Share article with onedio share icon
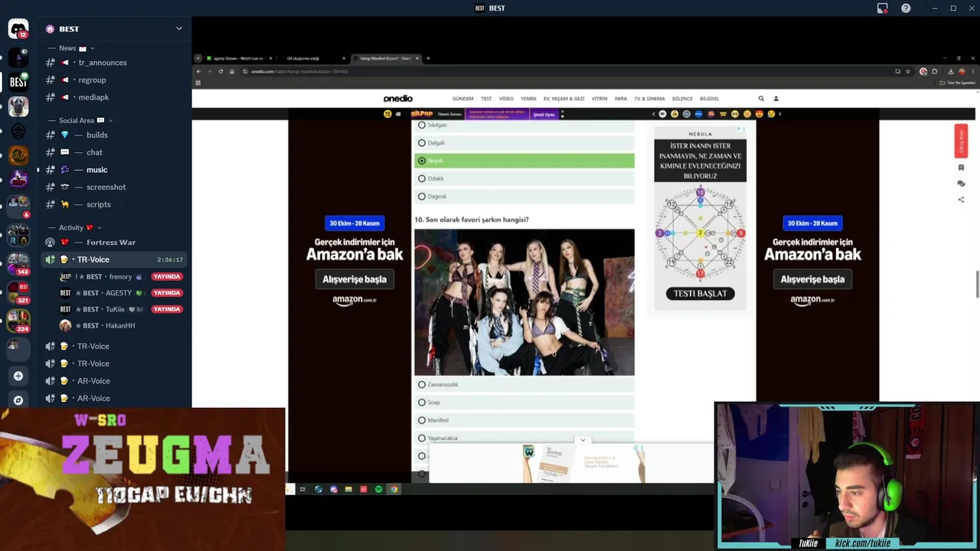This screenshot has height=551, width=980. click(961, 200)
